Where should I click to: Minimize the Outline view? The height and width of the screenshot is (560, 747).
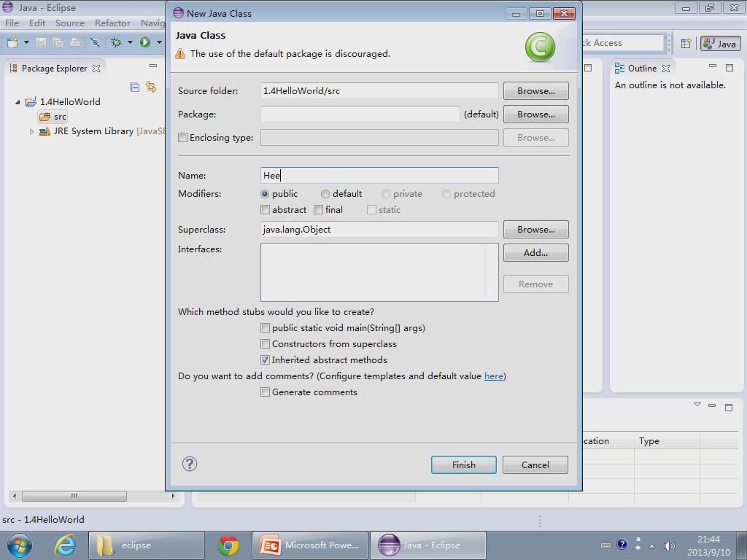tap(713, 66)
